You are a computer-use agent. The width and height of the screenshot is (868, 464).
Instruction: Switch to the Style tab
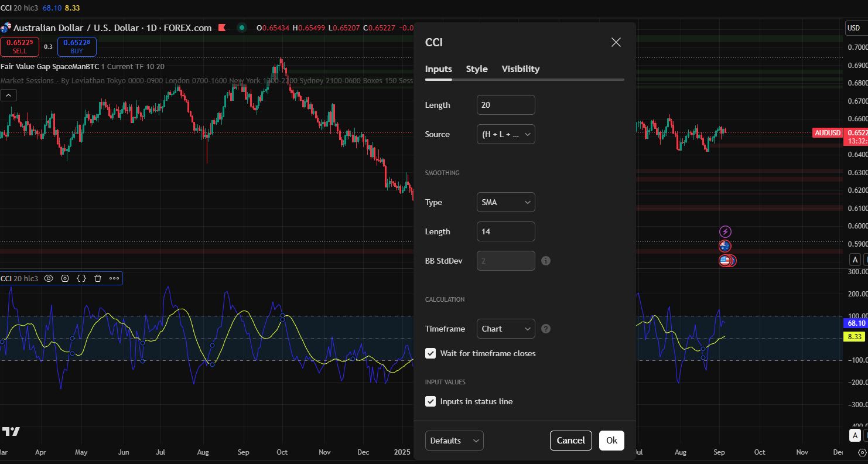coord(477,69)
